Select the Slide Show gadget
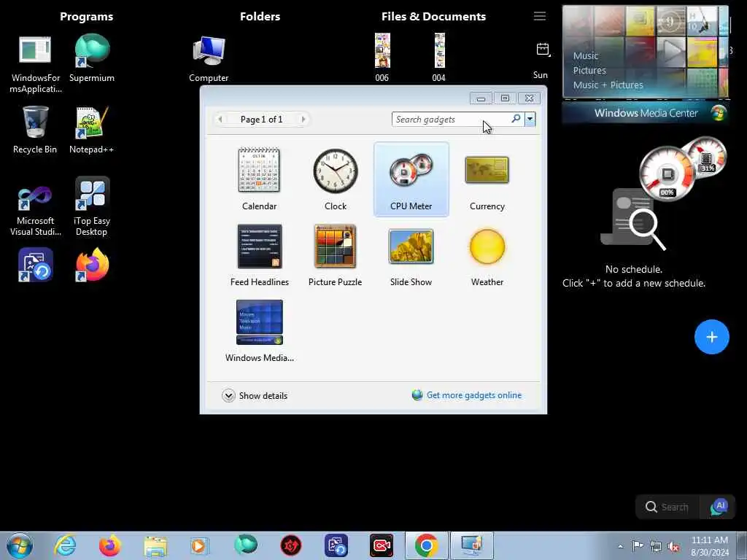 pyautogui.click(x=411, y=255)
